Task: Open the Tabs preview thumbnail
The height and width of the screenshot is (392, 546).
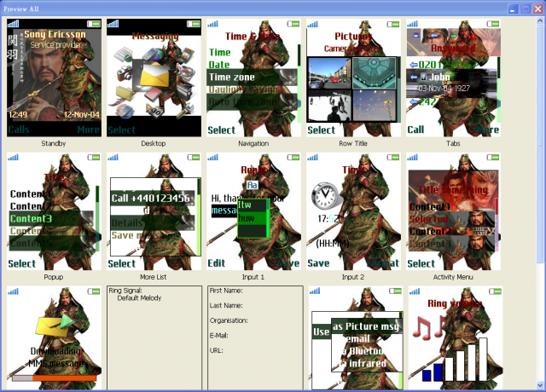Action: tap(453, 78)
